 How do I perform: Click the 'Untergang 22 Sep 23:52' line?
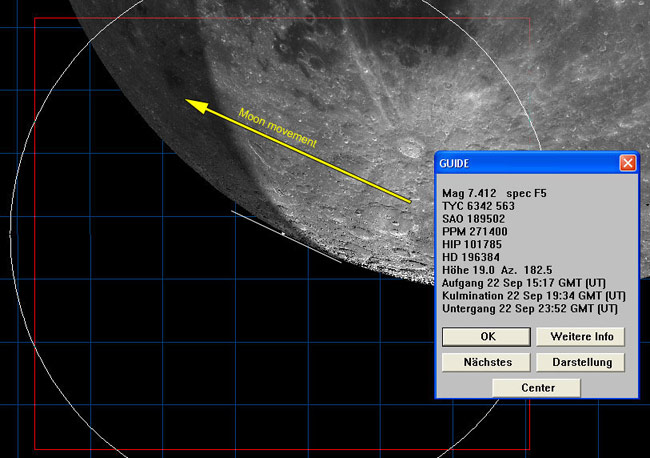(529, 309)
